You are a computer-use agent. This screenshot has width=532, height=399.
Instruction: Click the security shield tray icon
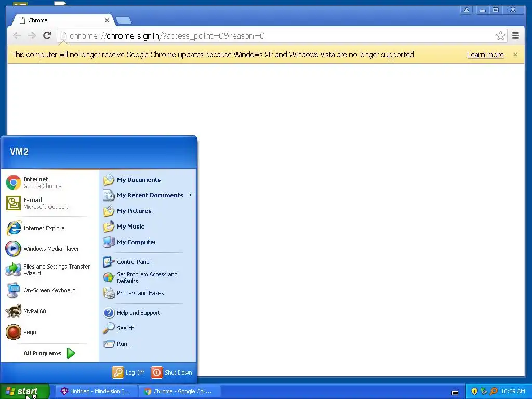coord(474,391)
